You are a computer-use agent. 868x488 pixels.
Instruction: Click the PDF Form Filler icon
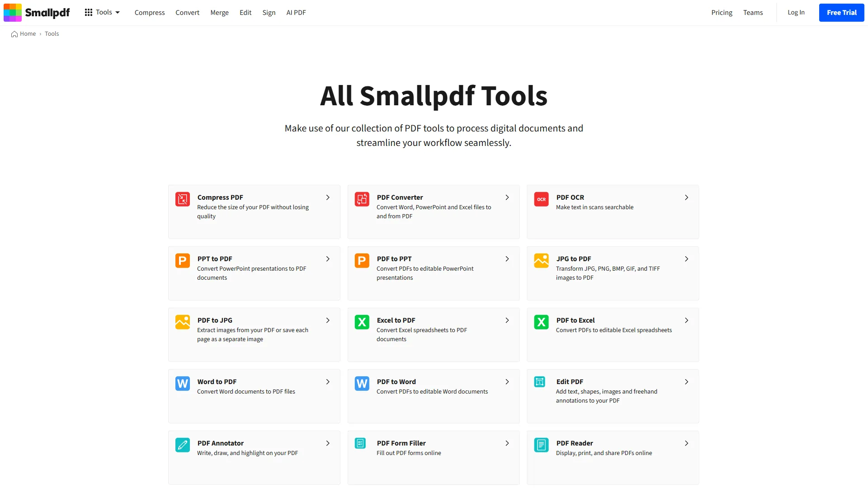(360, 443)
